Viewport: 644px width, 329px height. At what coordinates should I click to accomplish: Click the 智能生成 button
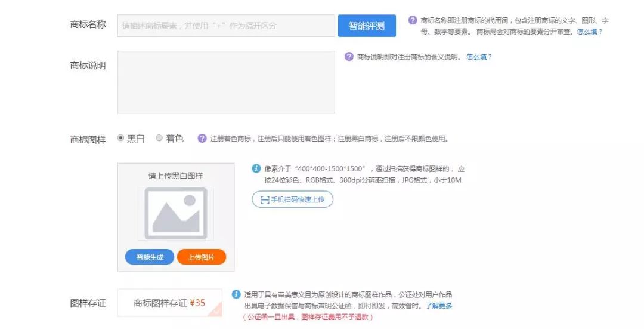(150, 257)
